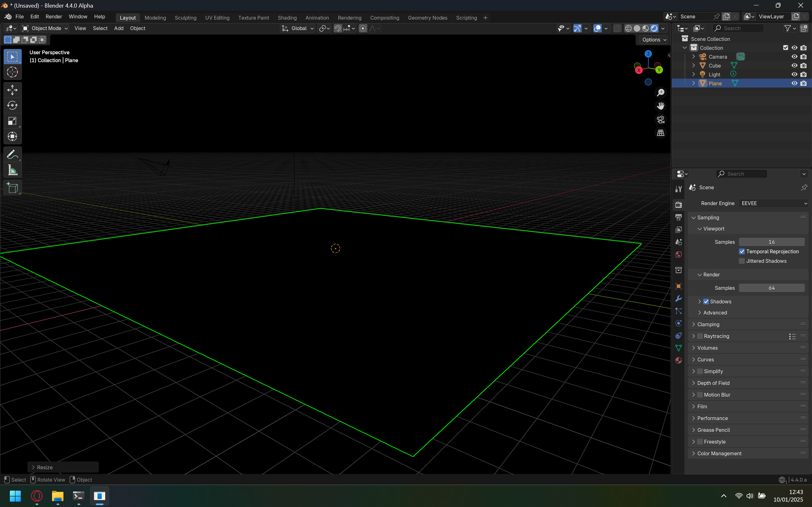The height and width of the screenshot is (507, 812).
Task: Activate the Move tool
Action: pyautogui.click(x=12, y=90)
